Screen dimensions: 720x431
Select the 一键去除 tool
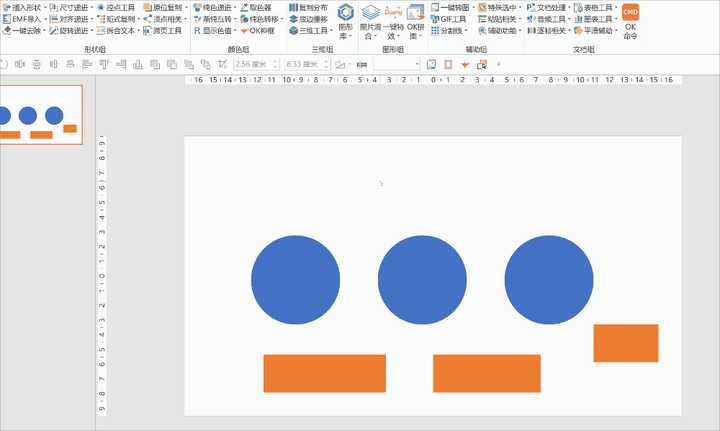click(x=24, y=31)
